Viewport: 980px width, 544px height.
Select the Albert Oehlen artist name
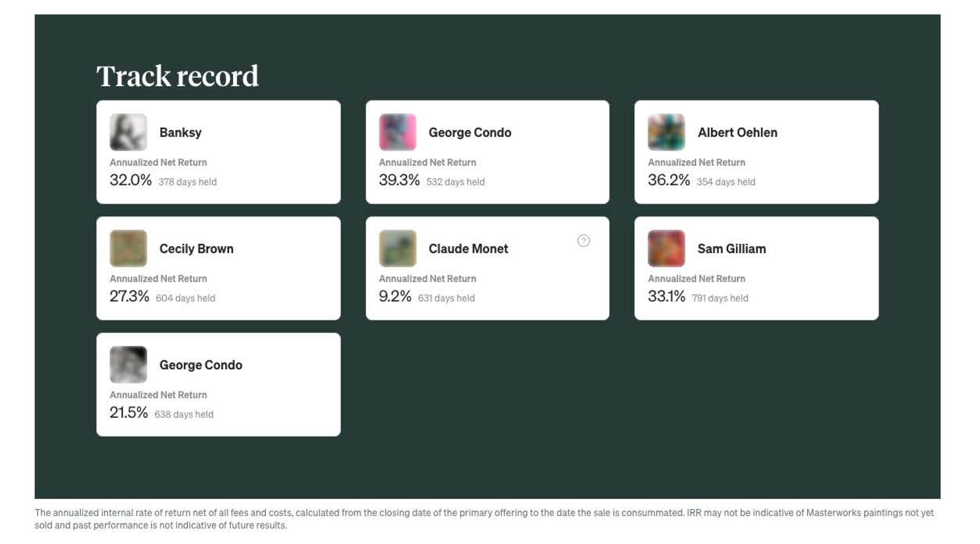point(737,132)
